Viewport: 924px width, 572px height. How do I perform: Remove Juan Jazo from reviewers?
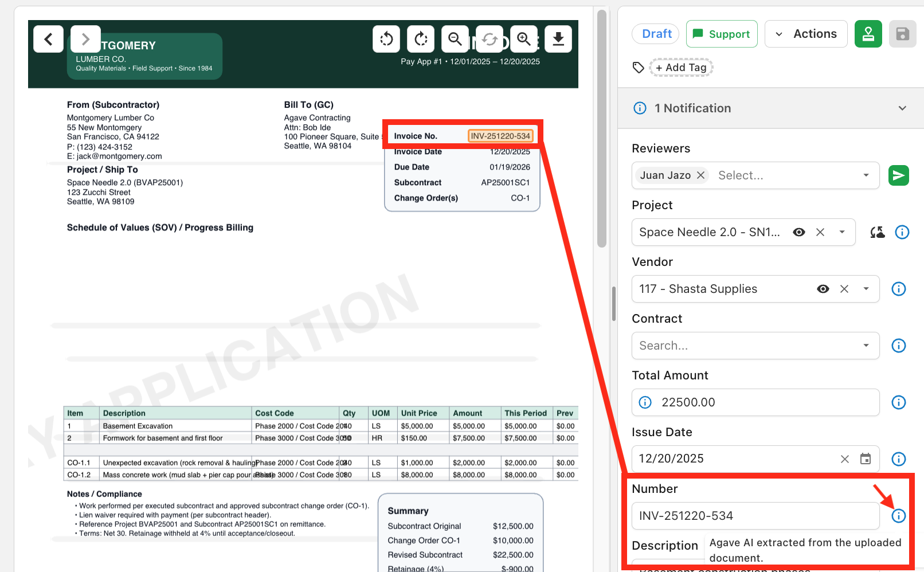(700, 175)
